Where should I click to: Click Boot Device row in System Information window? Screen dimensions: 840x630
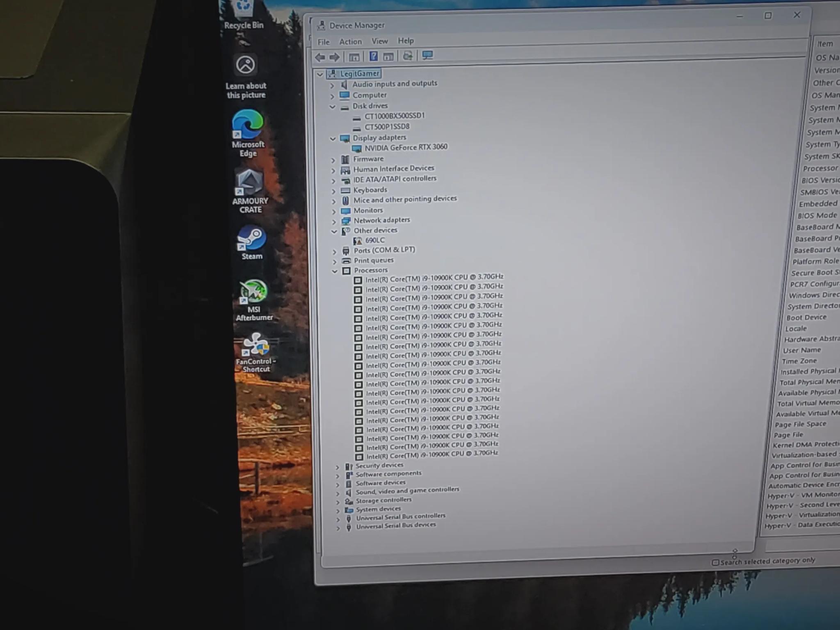(806, 317)
